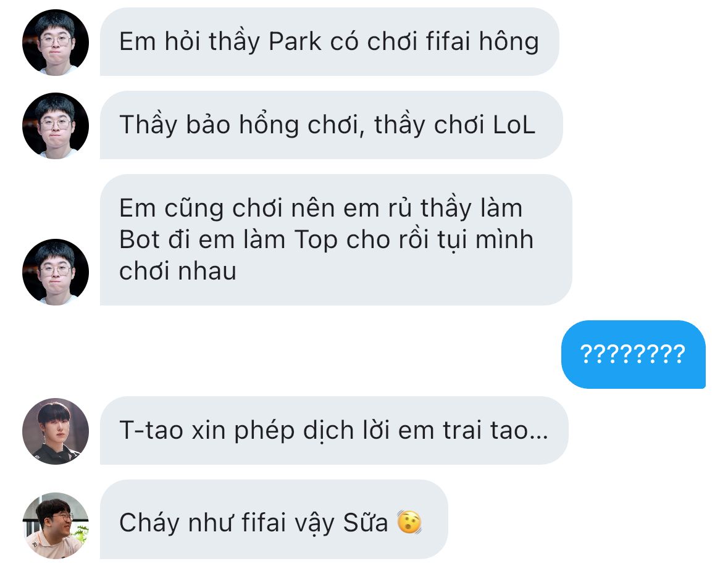
Task: Select the "Em hỏi thầy Park có chơi" bubble
Action: coord(330,42)
